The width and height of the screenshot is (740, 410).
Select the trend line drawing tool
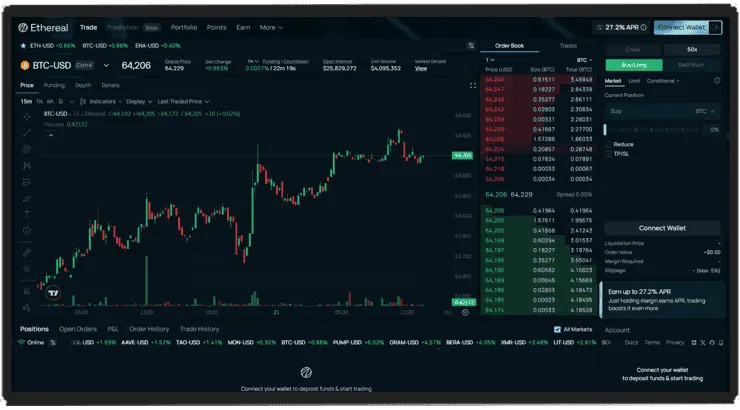coord(27,133)
